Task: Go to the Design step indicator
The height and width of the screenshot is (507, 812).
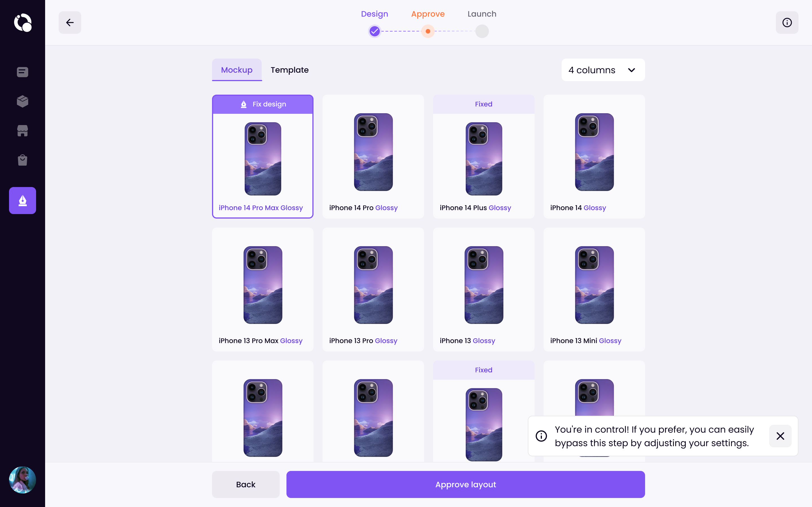Action: [x=374, y=31]
